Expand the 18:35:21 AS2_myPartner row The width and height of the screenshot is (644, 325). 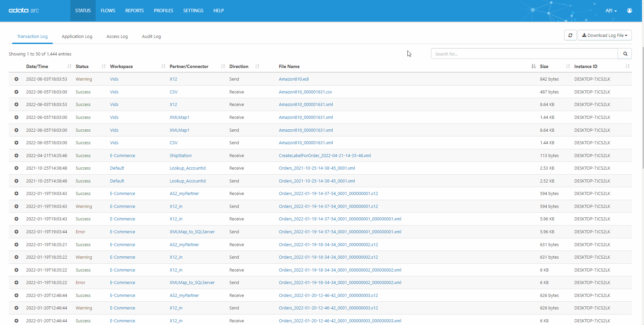pyautogui.click(x=16, y=244)
